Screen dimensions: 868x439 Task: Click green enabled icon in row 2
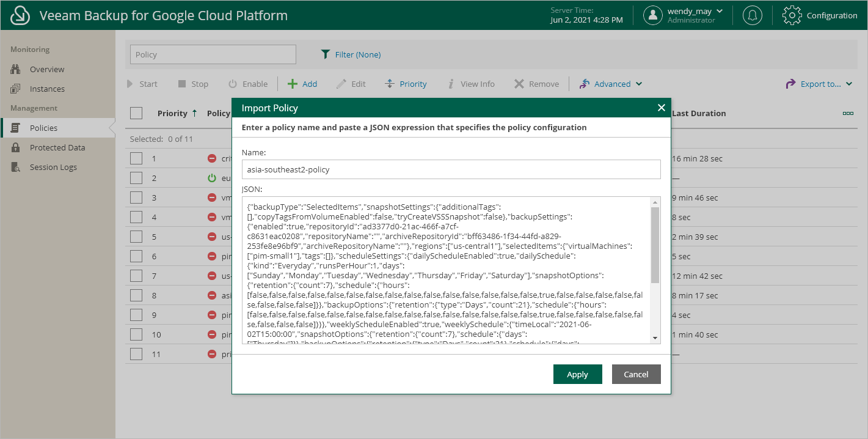coord(212,178)
